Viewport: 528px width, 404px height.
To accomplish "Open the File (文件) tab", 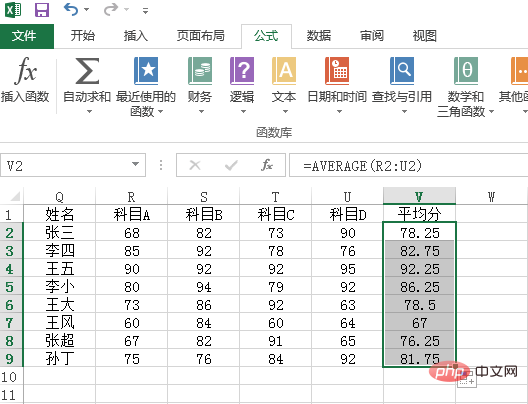I will [27, 36].
